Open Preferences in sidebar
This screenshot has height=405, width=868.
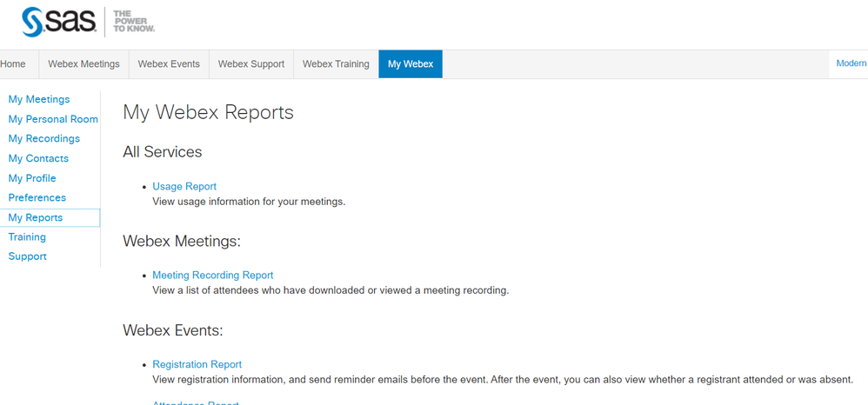pyautogui.click(x=37, y=197)
